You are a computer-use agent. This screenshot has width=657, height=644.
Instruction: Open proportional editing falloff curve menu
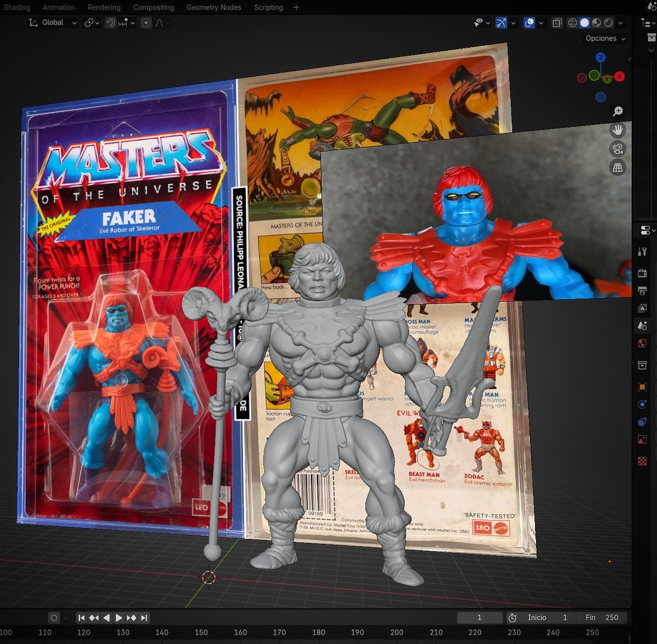[x=162, y=22]
